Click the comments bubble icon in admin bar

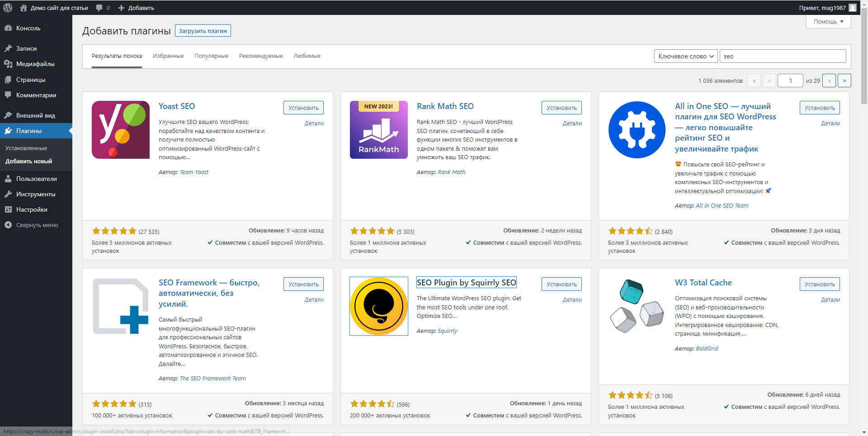(99, 8)
